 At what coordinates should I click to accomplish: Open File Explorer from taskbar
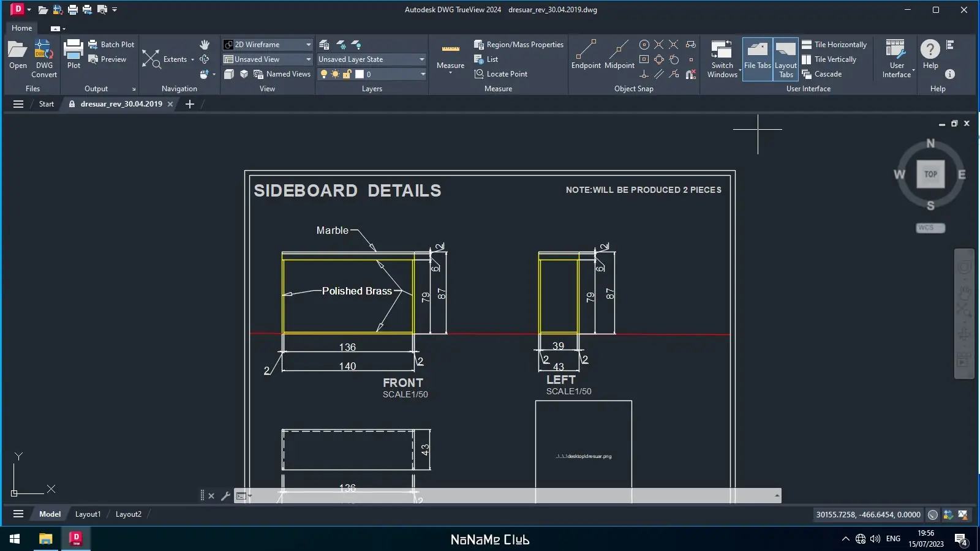(45, 539)
